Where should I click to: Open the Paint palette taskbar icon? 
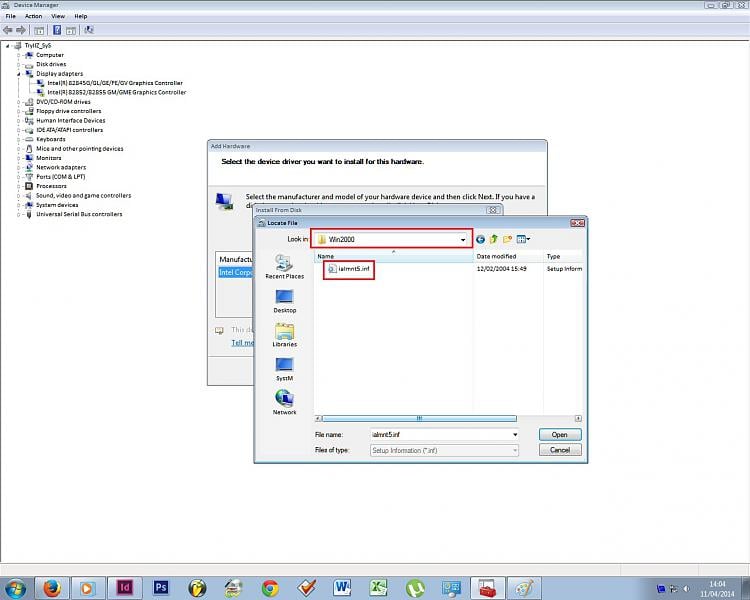(524, 588)
